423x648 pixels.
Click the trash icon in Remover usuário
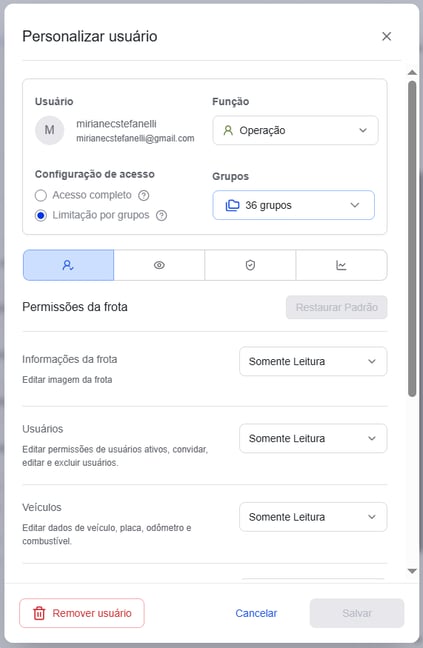pos(39,613)
